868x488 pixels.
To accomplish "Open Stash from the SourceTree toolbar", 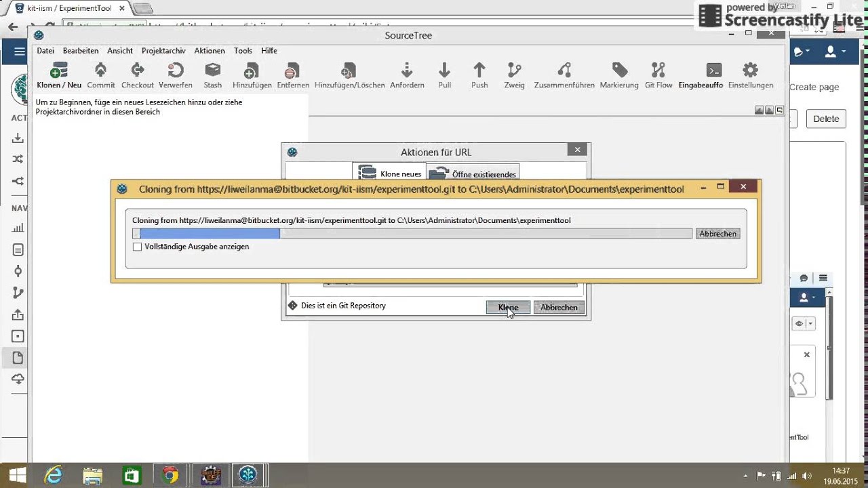I will coord(213,75).
